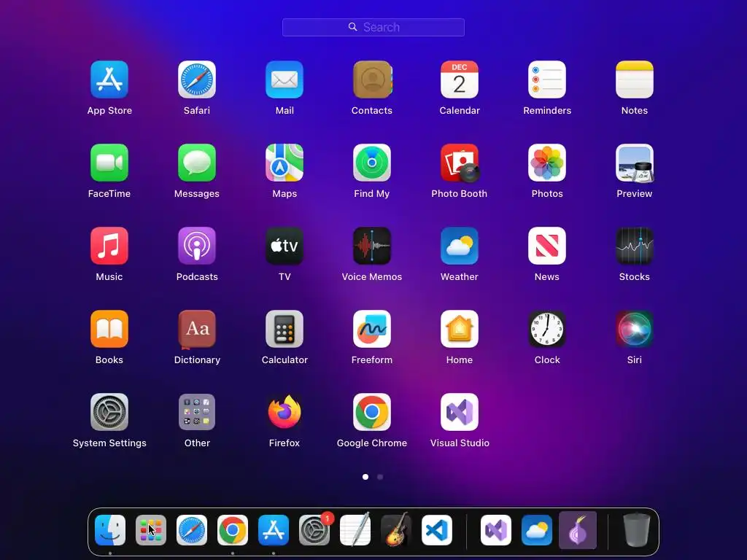Launch the News app

(x=547, y=246)
